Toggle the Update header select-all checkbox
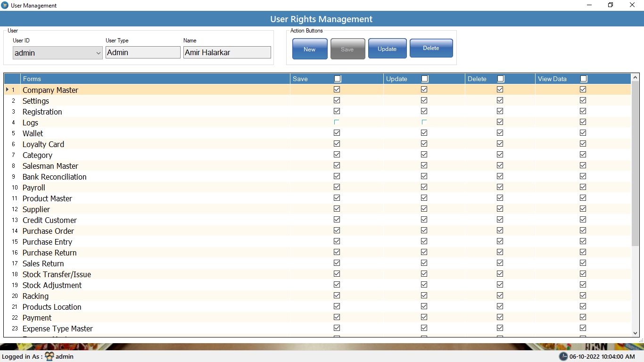644x362 pixels. (424, 79)
